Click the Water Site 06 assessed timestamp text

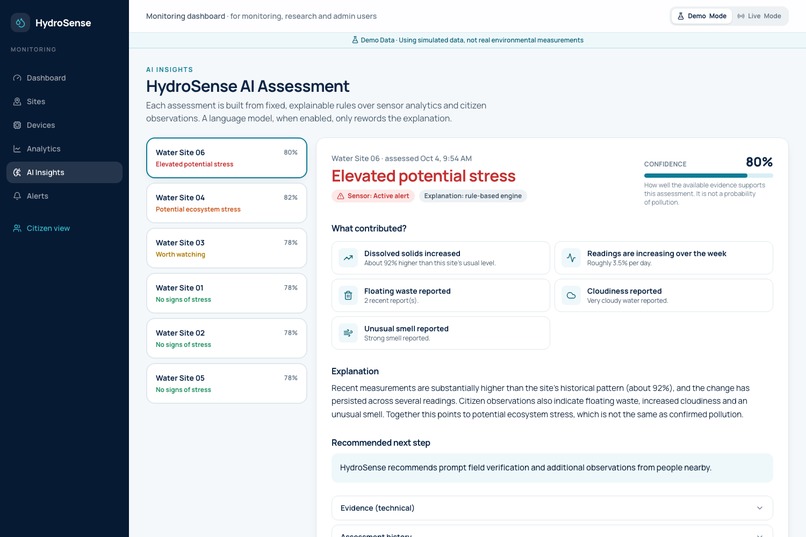click(x=401, y=159)
